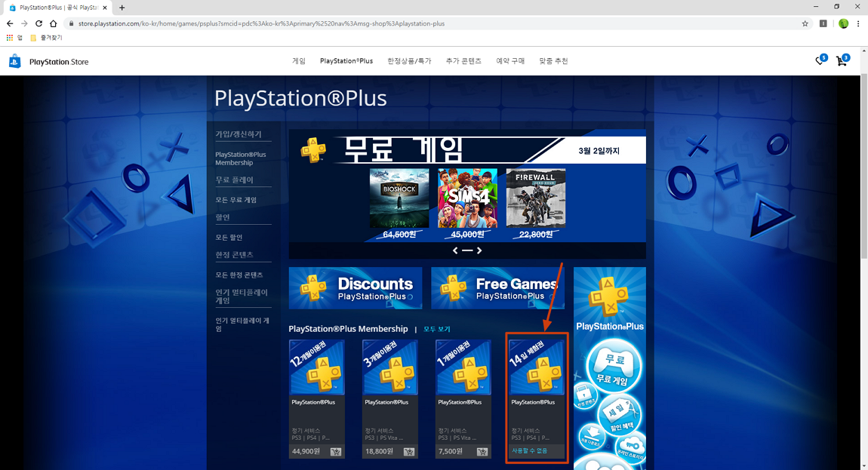
Task: Open the 맞춤 추천 menu
Action: [553, 61]
